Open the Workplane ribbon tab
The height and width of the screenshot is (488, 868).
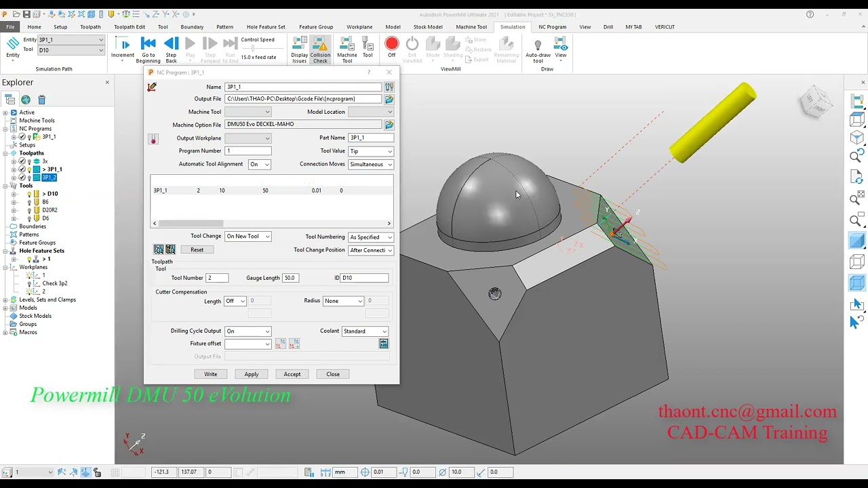pos(359,27)
